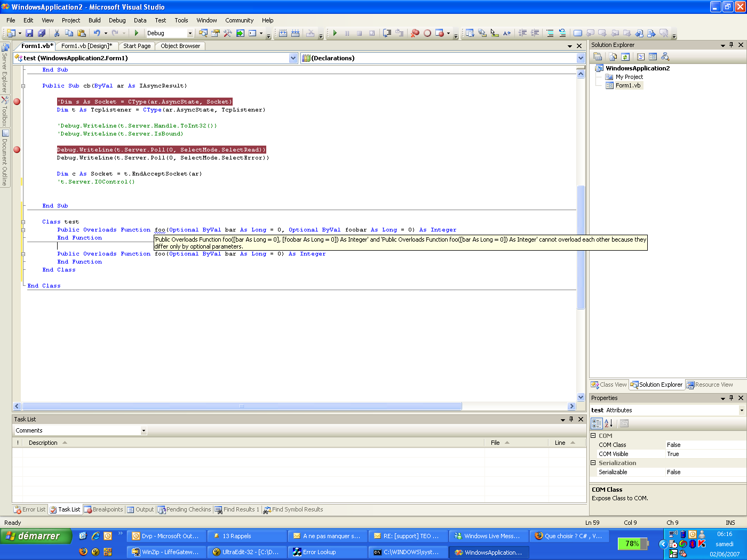Open the Output tab

tap(140, 509)
